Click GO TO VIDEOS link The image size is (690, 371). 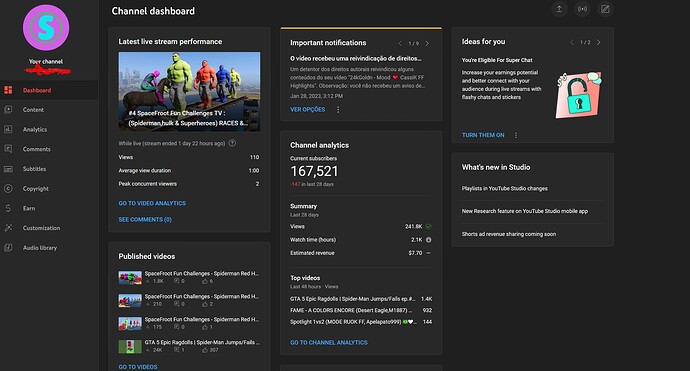[138, 367]
